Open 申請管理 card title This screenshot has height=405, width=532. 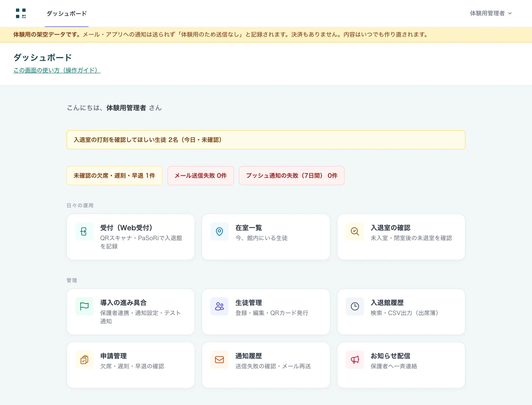pos(113,356)
